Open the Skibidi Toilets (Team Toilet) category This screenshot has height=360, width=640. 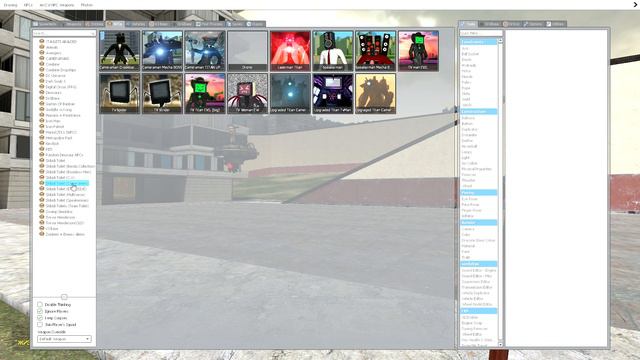point(67,206)
